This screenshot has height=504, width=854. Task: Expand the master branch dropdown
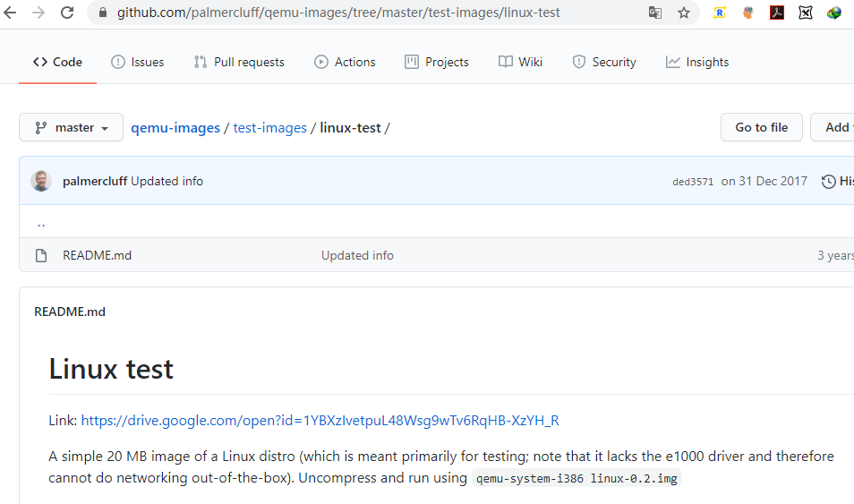71,127
